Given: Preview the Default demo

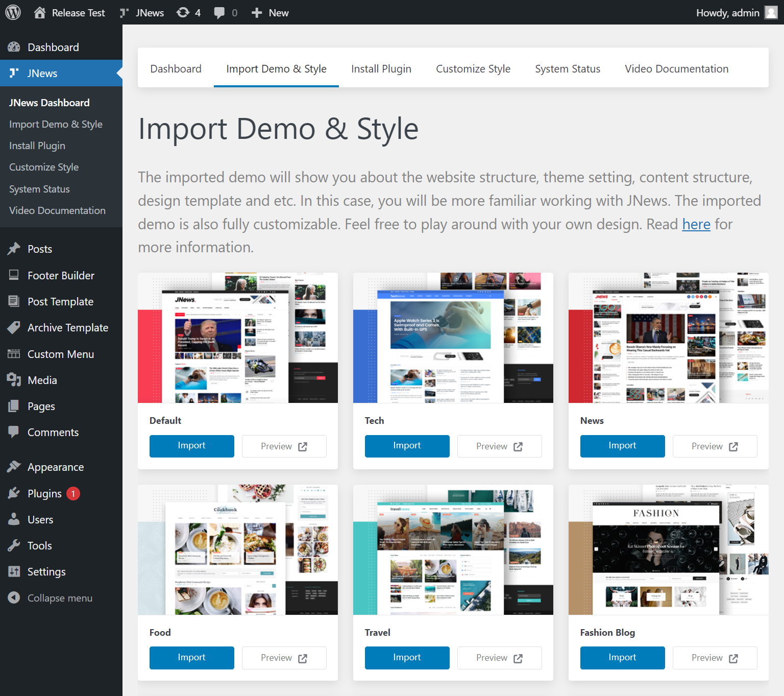Looking at the screenshot, I should click(x=284, y=446).
